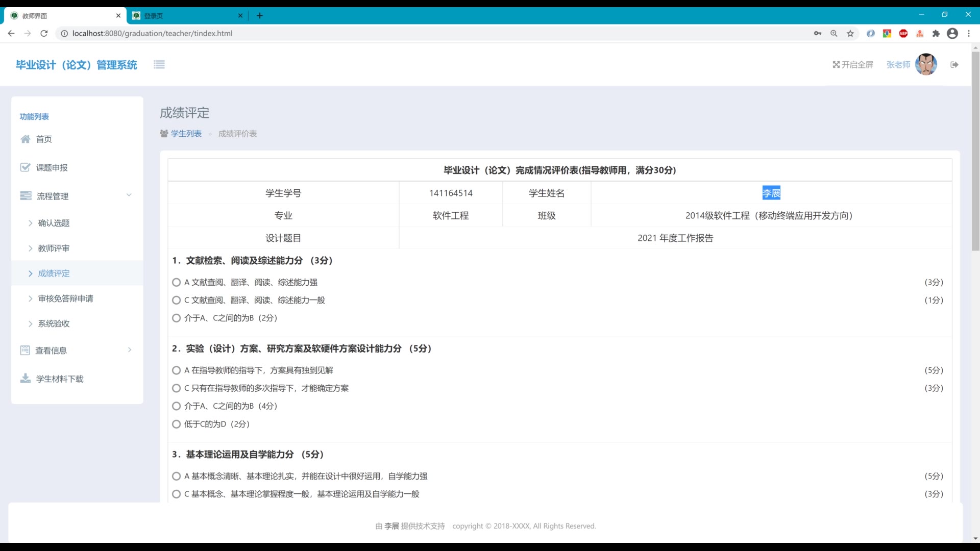This screenshot has width=980, height=551.
Task: Select 介于A、C之间的为B (4分) radio
Action: 177,406
